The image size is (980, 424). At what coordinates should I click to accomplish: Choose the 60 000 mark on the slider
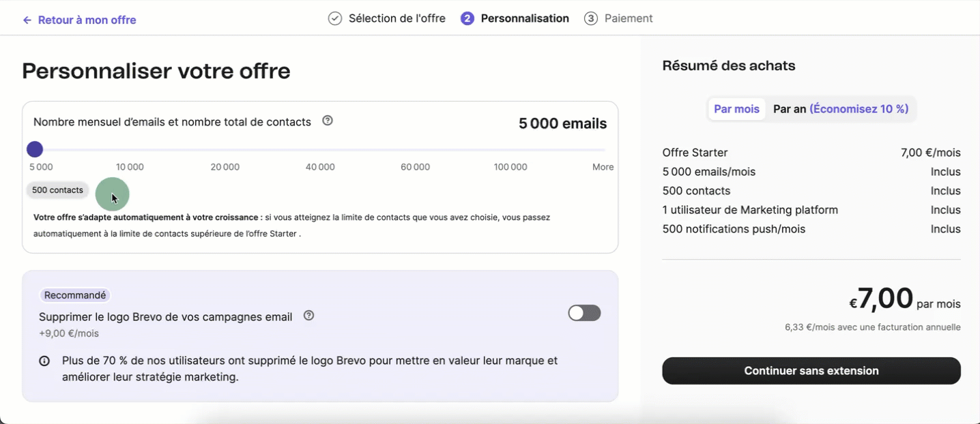point(415,167)
